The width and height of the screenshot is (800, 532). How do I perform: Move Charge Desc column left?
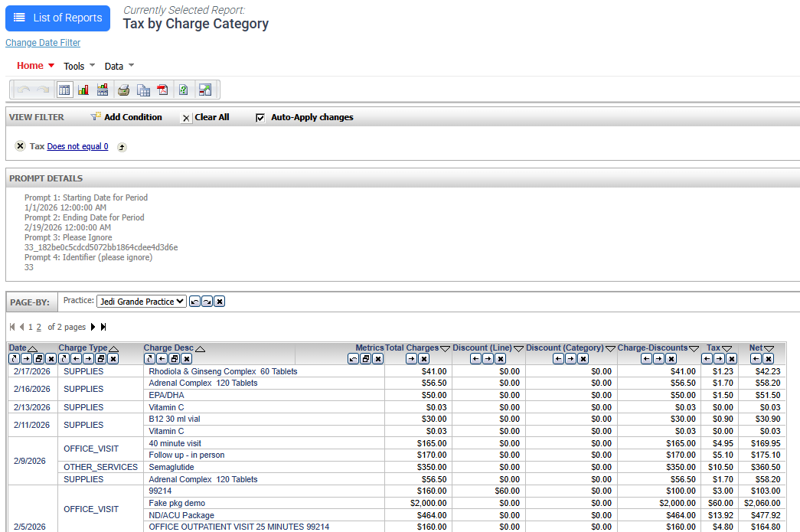pos(162,358)
